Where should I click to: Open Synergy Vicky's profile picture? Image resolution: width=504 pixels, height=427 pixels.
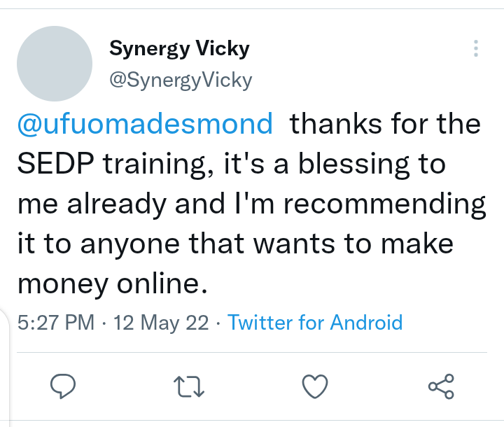click(55, 64)
